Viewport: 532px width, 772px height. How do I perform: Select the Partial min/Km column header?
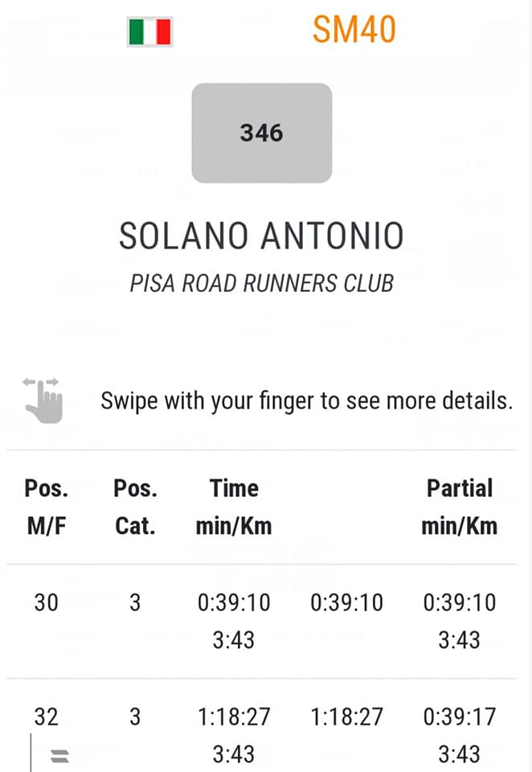[460, 507]
